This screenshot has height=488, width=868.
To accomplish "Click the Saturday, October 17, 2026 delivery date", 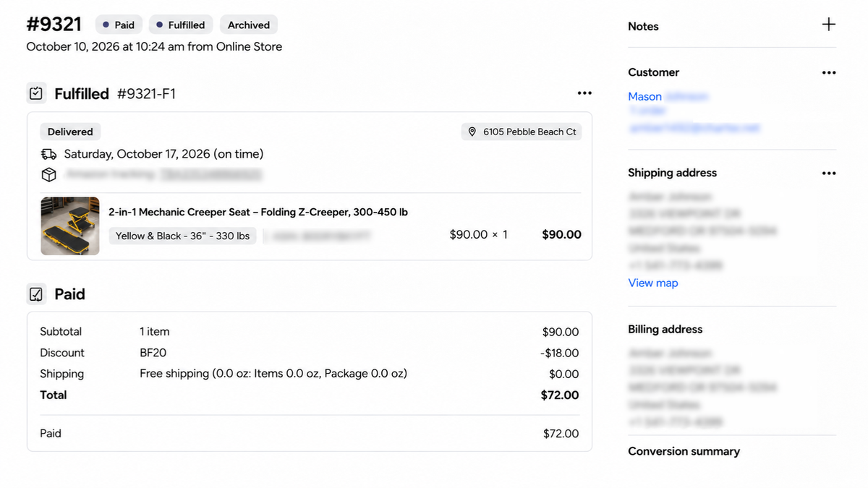I will pyautogui.click(x=163, y=154).
